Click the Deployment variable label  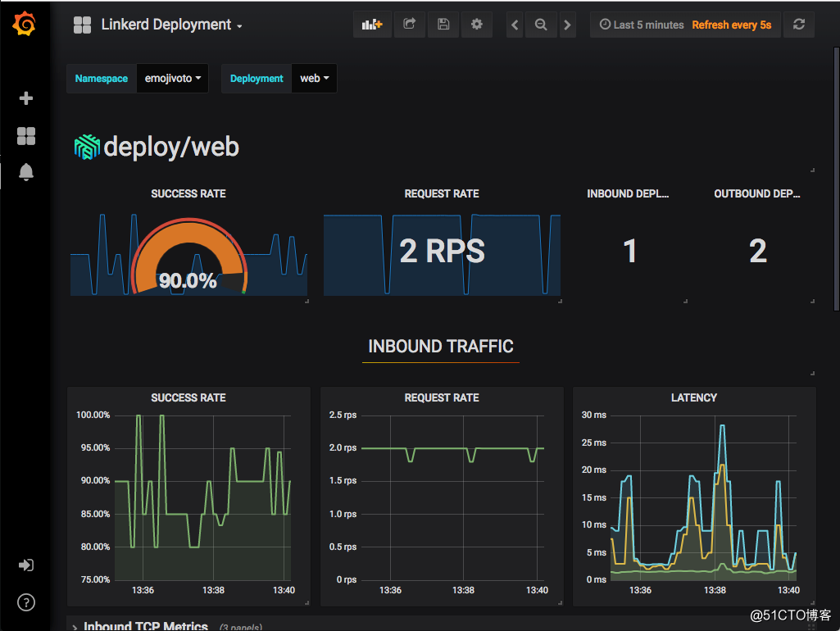coord(257,78)
